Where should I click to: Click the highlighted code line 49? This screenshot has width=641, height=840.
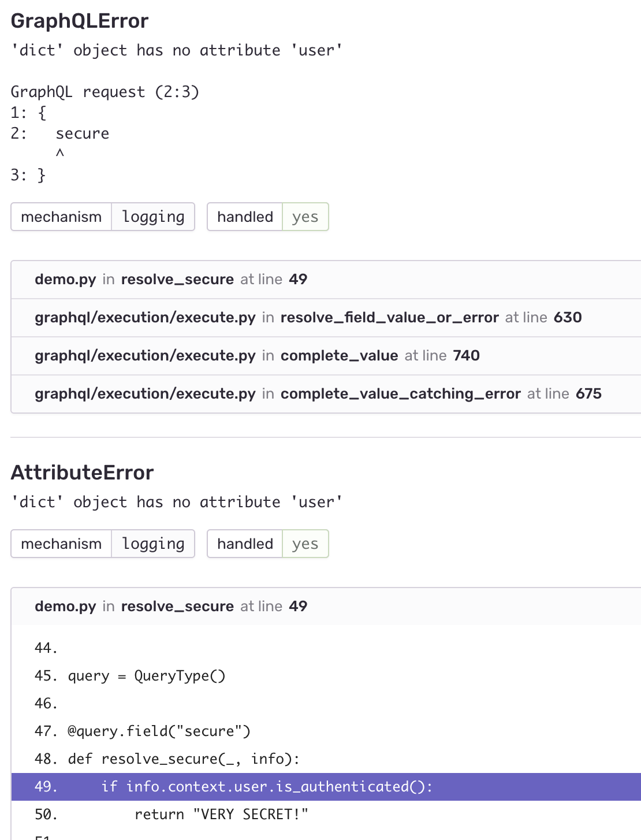(x=267, y=787)
